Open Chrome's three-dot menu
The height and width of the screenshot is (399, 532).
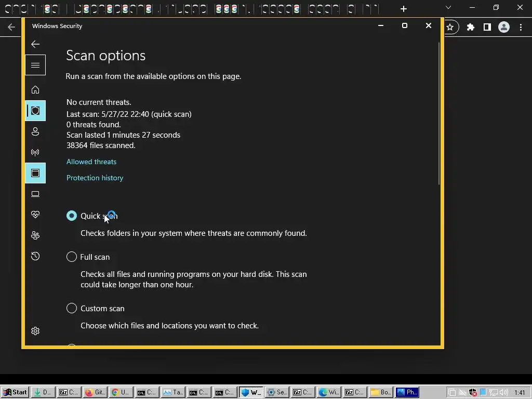coord(521,27)
